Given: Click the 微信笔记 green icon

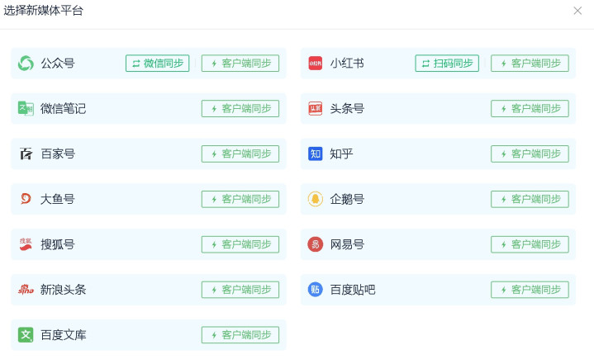Looking at the screenshot, I should [x=26, y=109].
